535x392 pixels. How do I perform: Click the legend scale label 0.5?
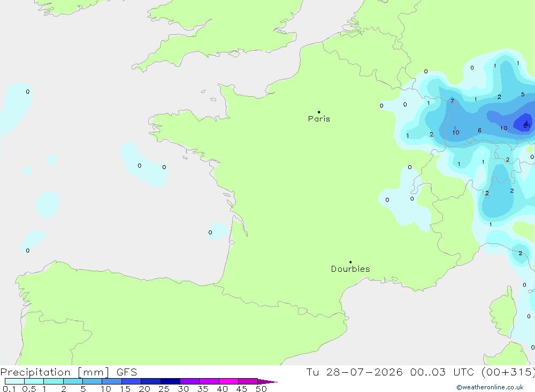point(29,389)
